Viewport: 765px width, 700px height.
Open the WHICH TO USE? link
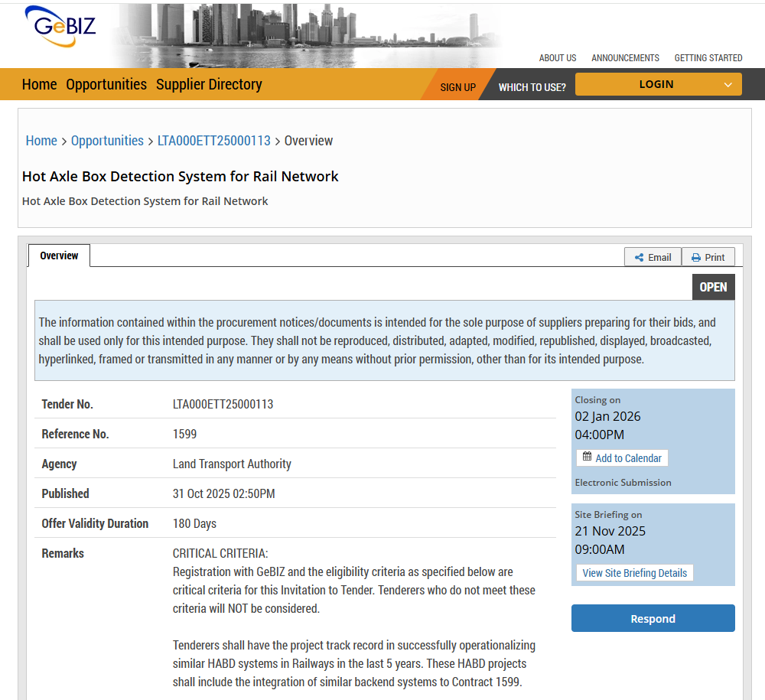click(532, 87)
